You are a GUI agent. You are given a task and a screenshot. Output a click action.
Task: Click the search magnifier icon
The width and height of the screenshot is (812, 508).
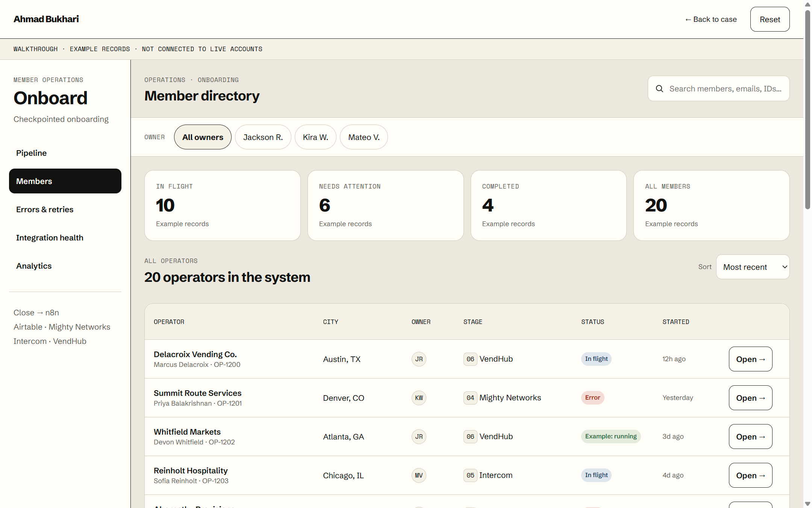[x=659, y=88]
